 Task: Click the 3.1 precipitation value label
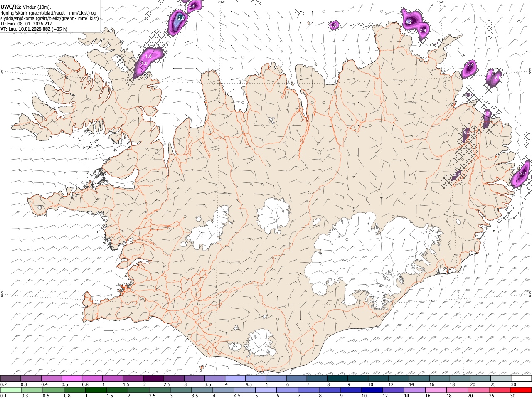[x=192, y=7]
